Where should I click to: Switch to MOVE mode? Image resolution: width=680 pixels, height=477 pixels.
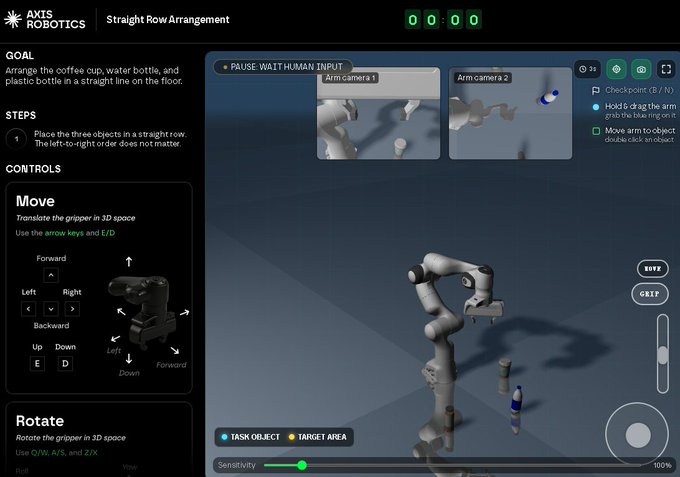pyautogui.click(x=653, y=269)
